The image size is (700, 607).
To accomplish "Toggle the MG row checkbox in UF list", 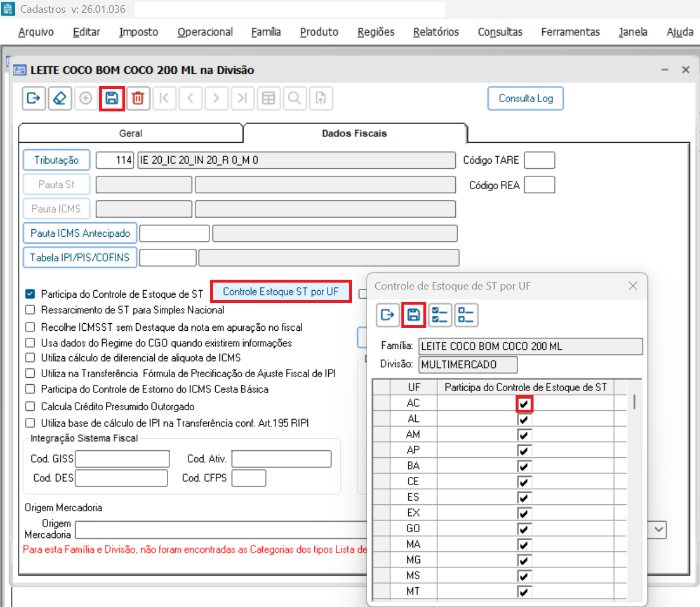I will 524,561.
